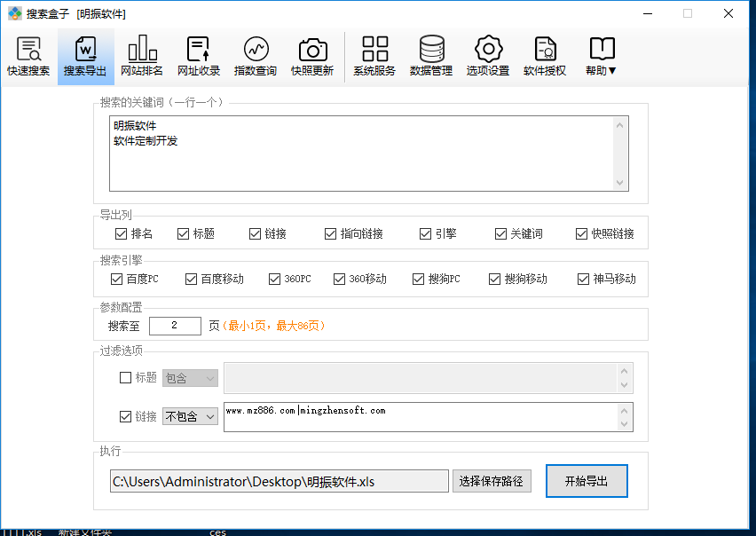Open the 软件授权 software license panel
This screenshot has height=536, width=756.
coord(544,56)
